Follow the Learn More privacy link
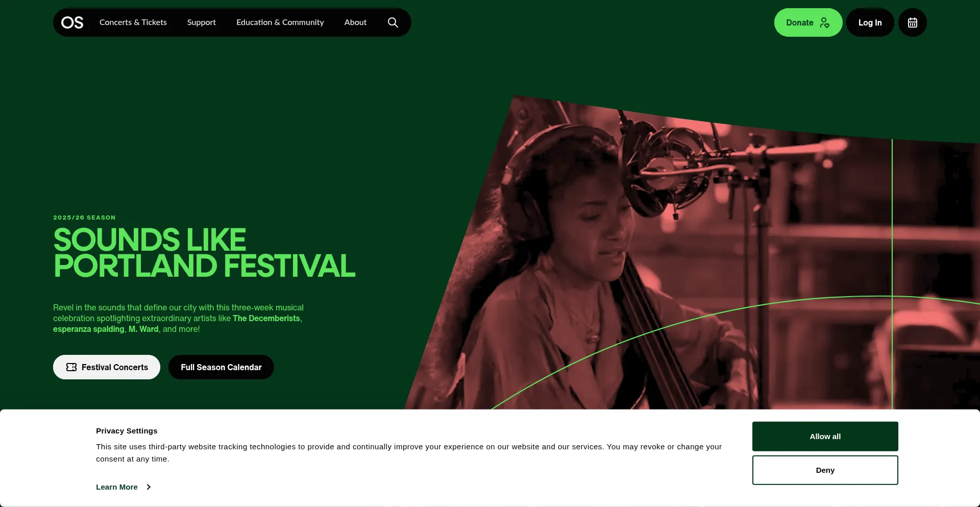The width and height of the screenshot is (980, 507). (x=117, y=487)
